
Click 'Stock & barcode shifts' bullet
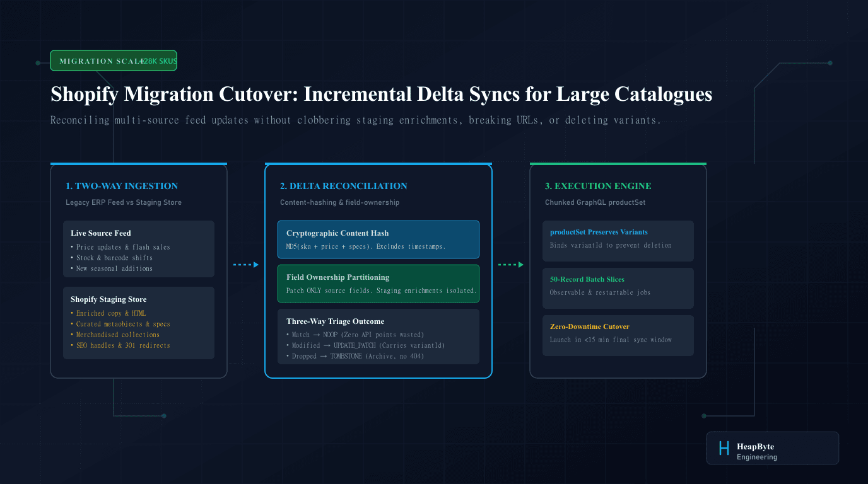tap(112, 258)
